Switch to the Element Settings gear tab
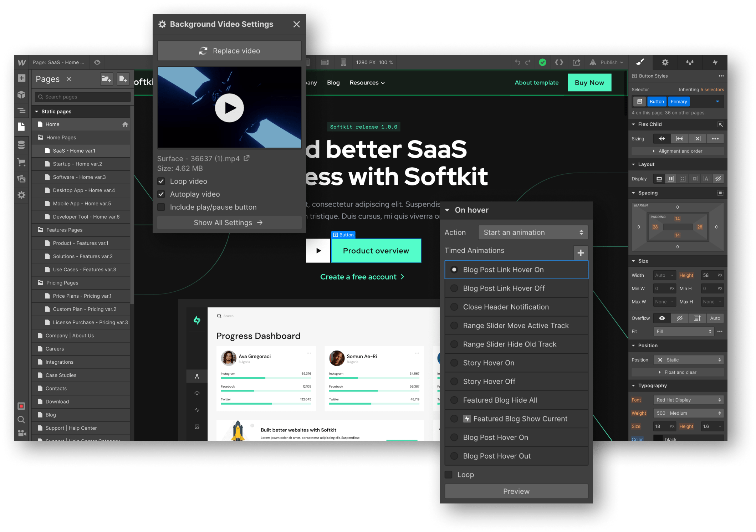The height and width of the screenshot is (532, 756). coord(665,62)
